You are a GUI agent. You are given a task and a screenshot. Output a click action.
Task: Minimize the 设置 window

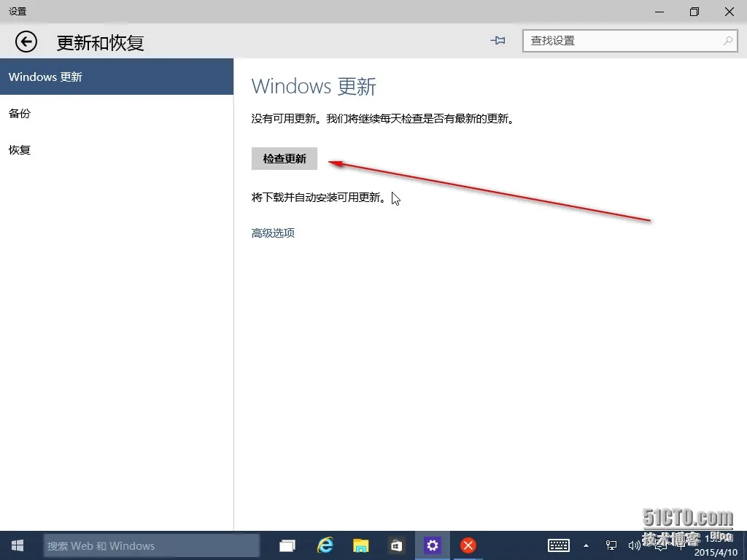click(x=659, y=12)
